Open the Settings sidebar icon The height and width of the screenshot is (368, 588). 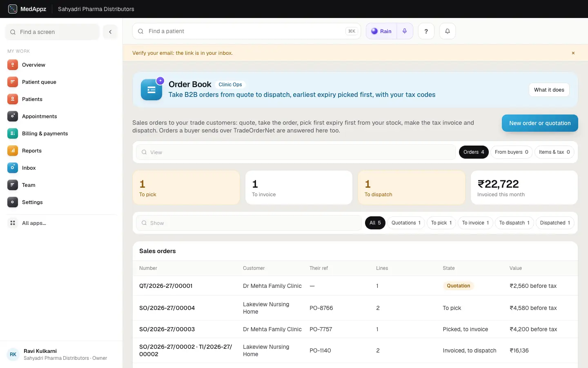[13, 202]
